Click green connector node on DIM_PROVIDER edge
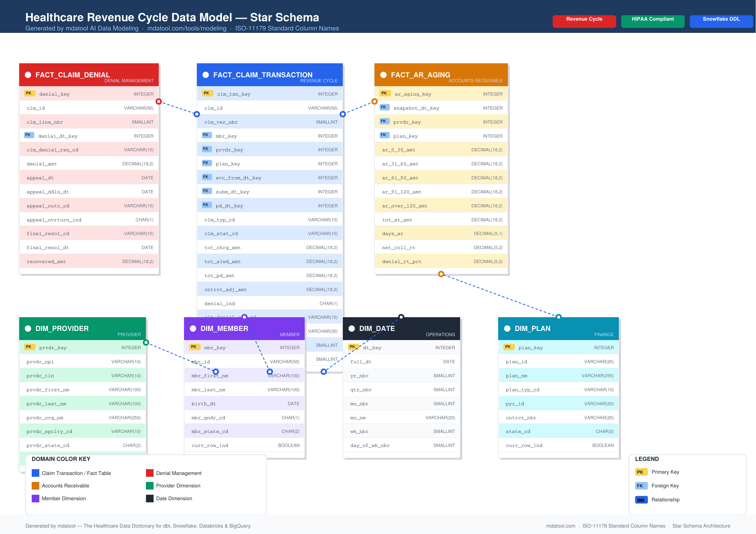 click(146, 343)
